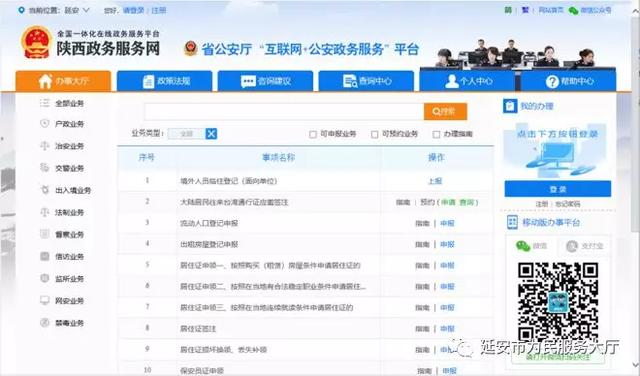The height and width of the screenshot is (376, 640).
Task: Click 申请 in the row 2 预约 options
Action: (448, 202)
